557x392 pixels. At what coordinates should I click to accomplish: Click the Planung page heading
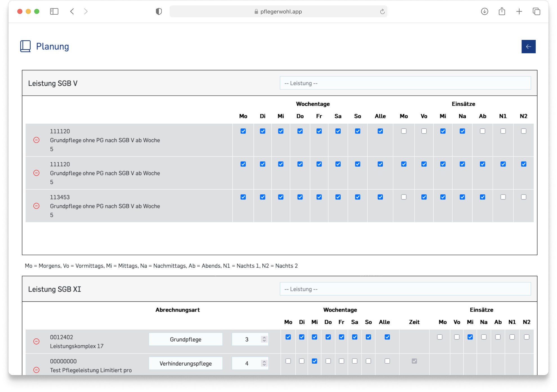(x=52, y=47)
